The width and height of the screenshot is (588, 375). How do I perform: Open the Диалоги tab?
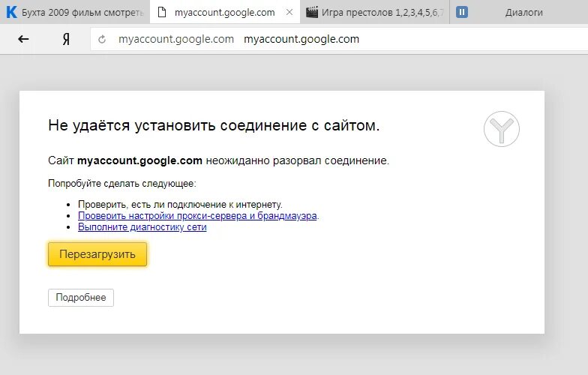pos(519,12)
